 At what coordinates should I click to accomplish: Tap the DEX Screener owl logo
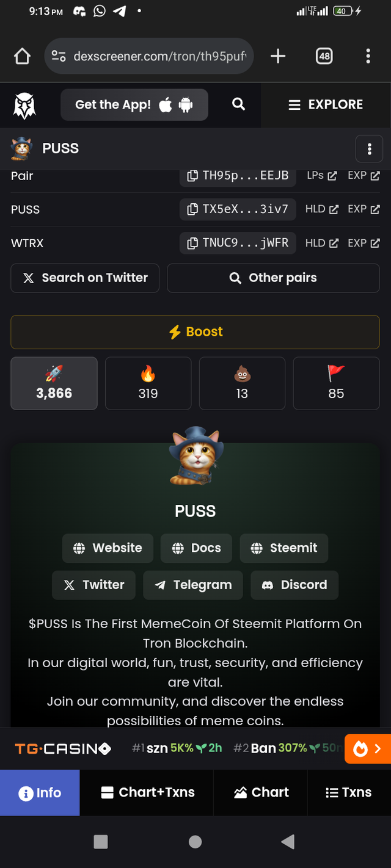pos(24,105)
